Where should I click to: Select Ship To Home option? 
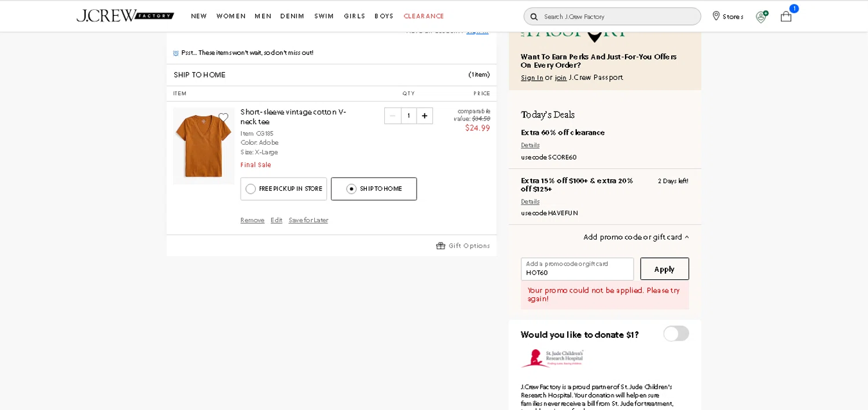[x=374, y=189]
